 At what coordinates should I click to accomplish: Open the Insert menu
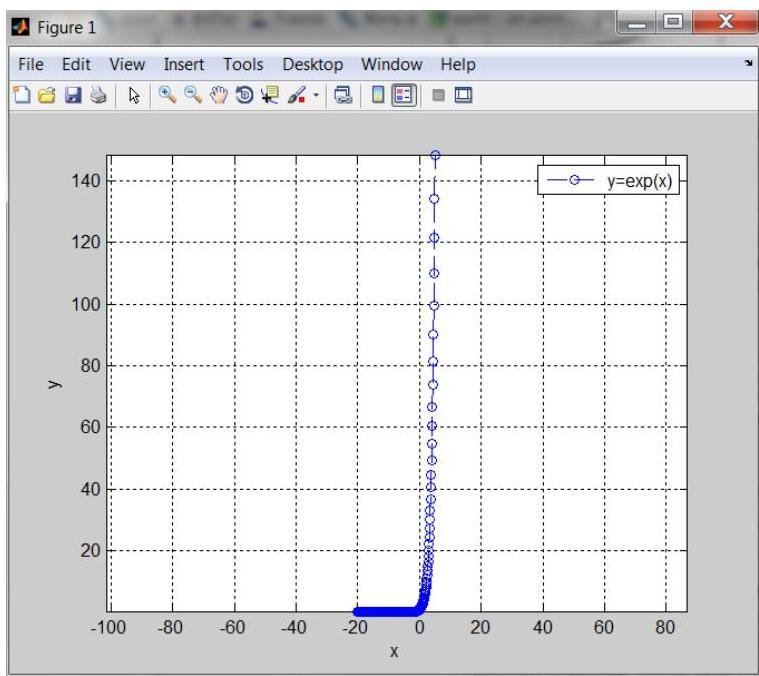(184, 64)
